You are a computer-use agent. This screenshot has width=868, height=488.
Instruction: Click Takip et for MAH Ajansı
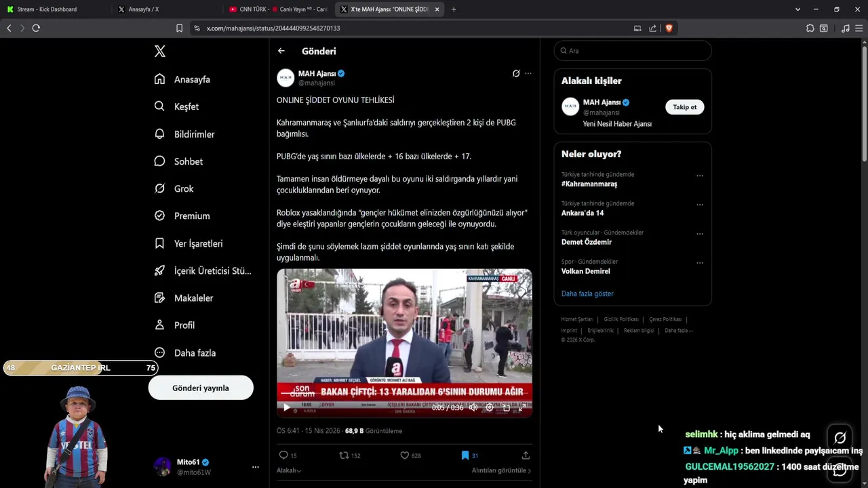684,107
